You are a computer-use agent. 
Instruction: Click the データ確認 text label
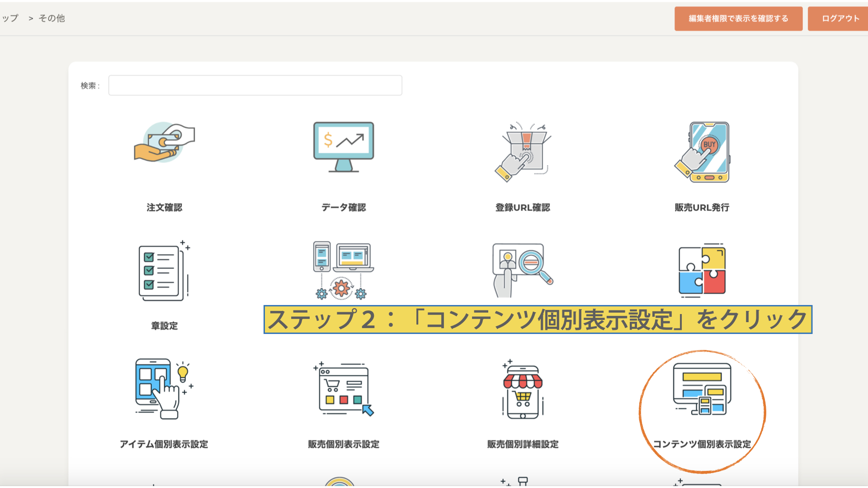click(344, 207)
